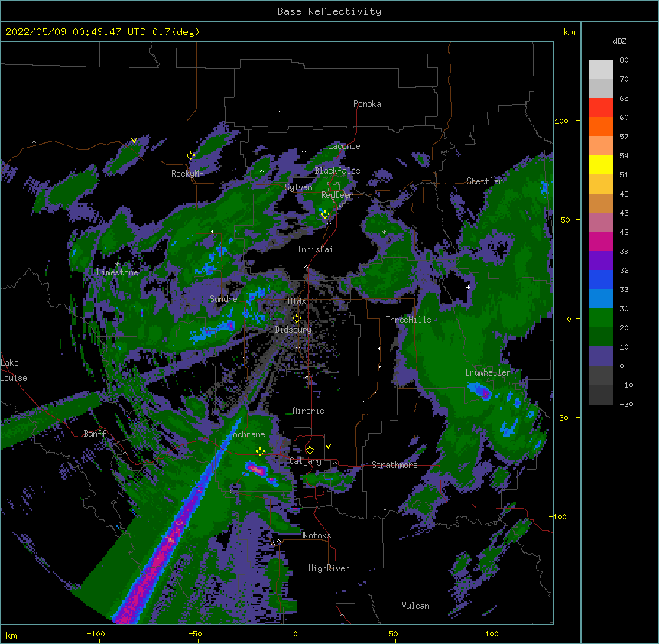Click the Stettler label

point(485,181)
